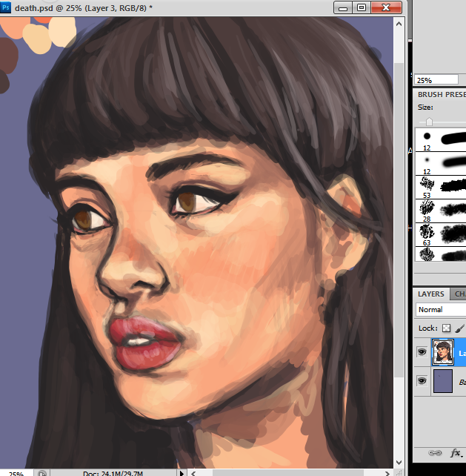Open the Normal blend mode dropdown
Screen dimensions: 466x476
[441, 310]
